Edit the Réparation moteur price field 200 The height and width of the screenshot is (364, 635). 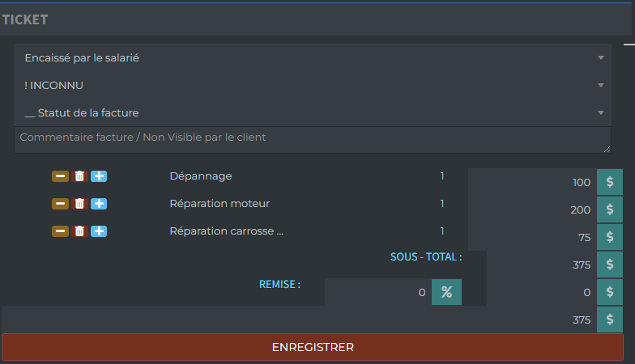(x=532, y=210)
